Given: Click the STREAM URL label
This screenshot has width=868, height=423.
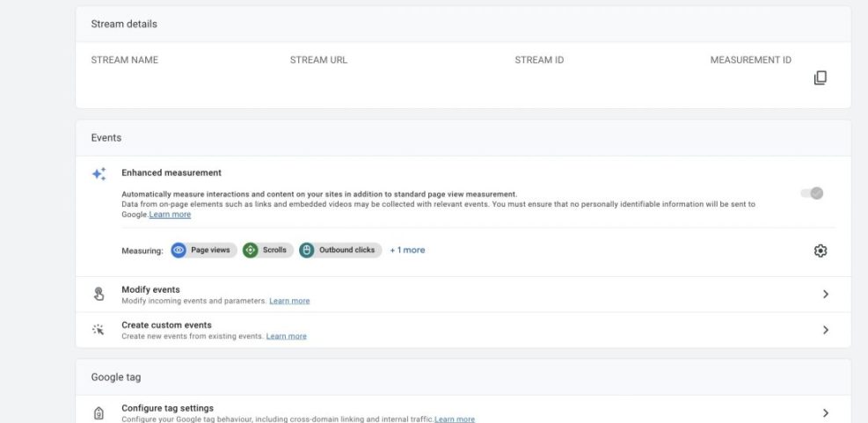Looking at the screenshot, I should [x=319, y=60].
